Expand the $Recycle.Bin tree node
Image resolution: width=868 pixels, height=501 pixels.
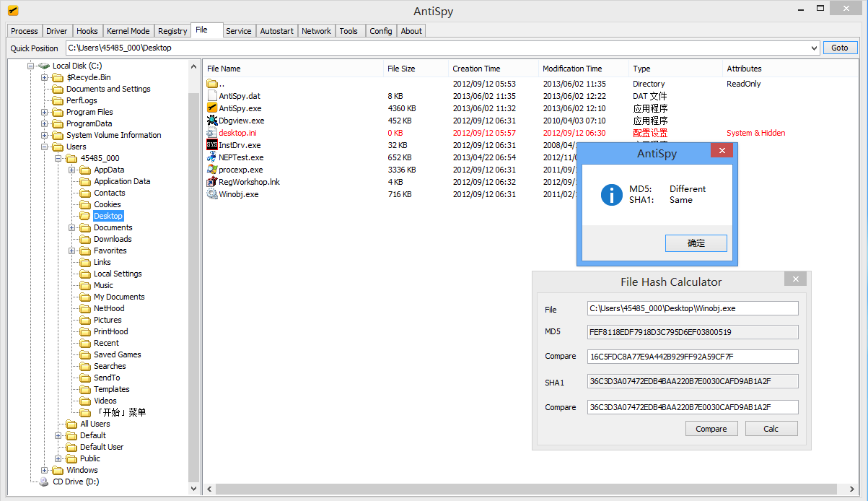click(x=45, y=77)
